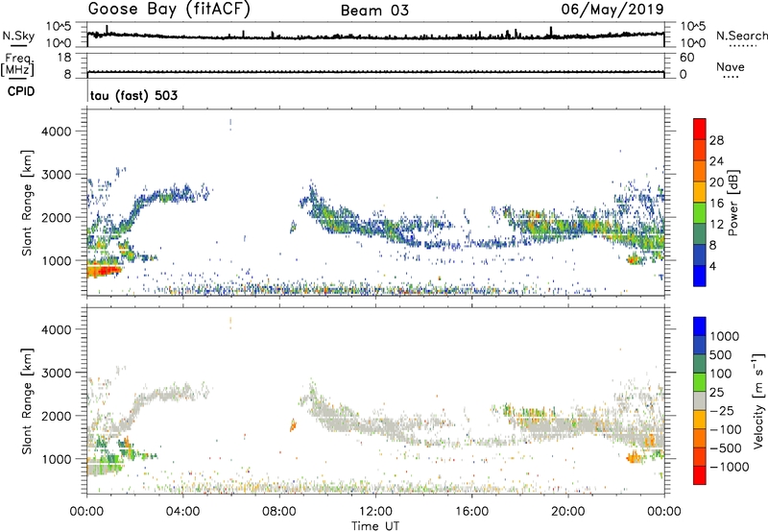Image resolution: width=768 pixels, height=532 pixels.
Task: Click the 'N.Sky' legend label
Action: [18, 36]
